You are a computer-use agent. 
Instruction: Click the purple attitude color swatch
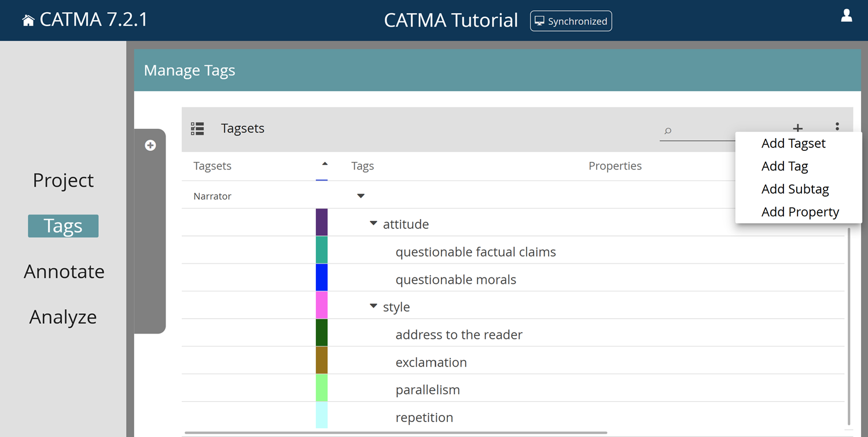pos(322,223)
